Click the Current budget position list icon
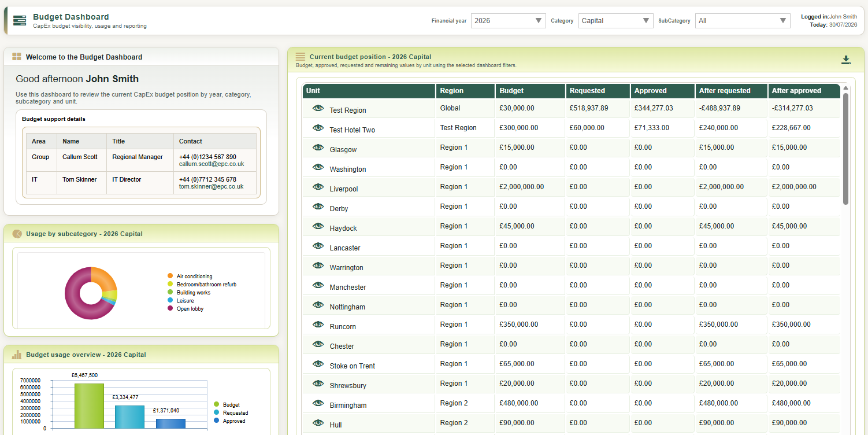The width and height of the screenshot is (868, 435). [301, 57]
